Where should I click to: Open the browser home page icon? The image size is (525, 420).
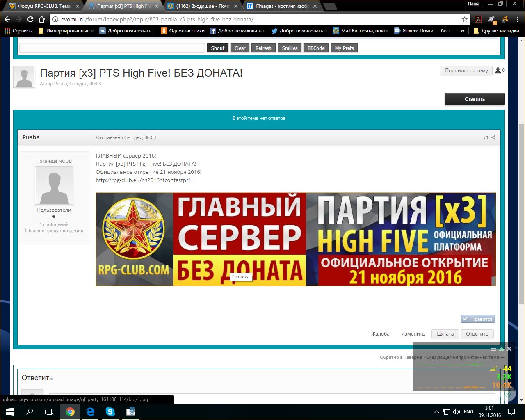42,19
